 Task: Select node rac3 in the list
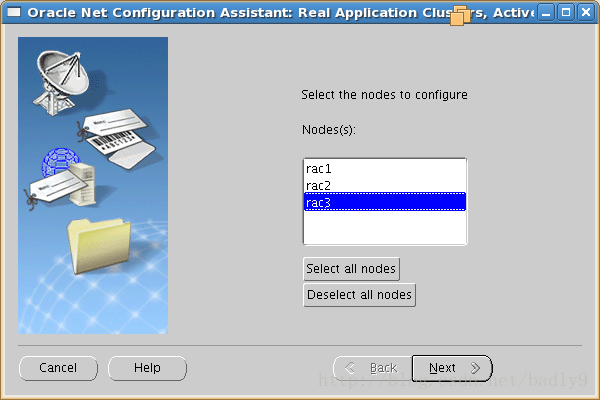pyautogui.click(x=385, y=202)
